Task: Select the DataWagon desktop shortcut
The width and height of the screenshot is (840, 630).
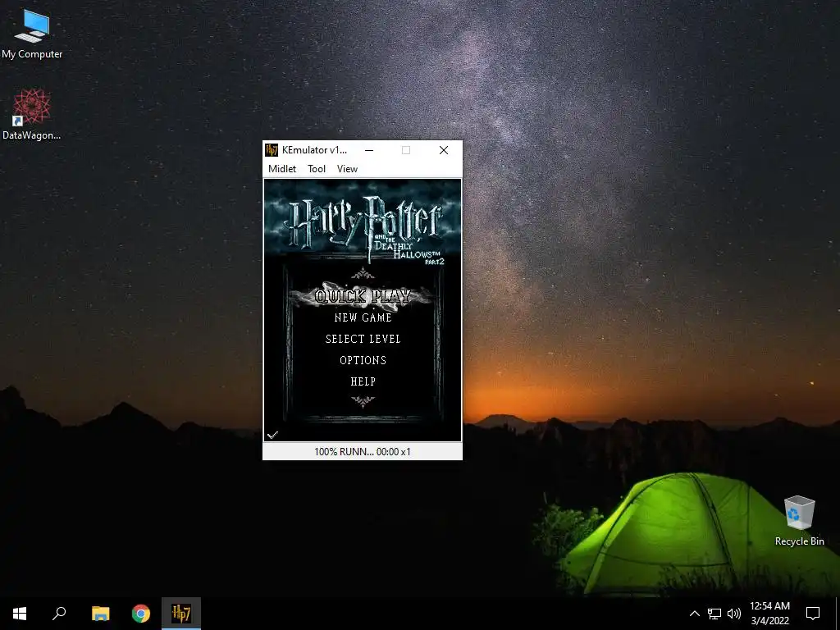Action: 32,115
